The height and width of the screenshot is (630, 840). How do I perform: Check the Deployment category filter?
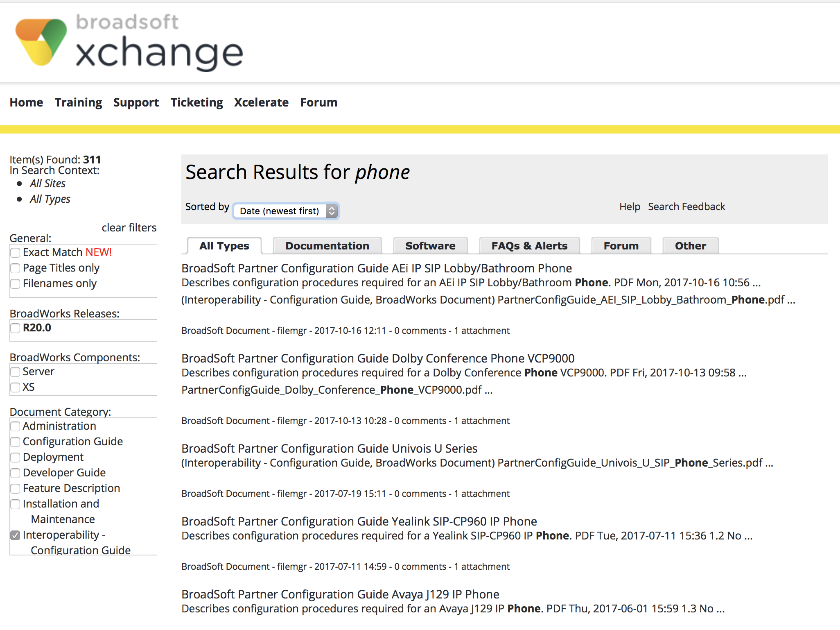(15, 458)
